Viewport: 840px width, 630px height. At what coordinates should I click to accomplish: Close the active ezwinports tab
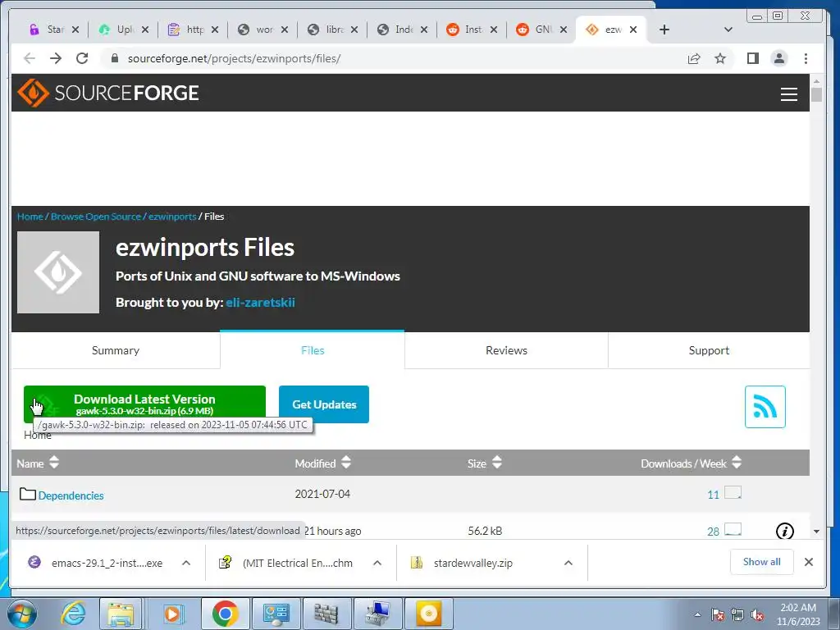[633, 30]
